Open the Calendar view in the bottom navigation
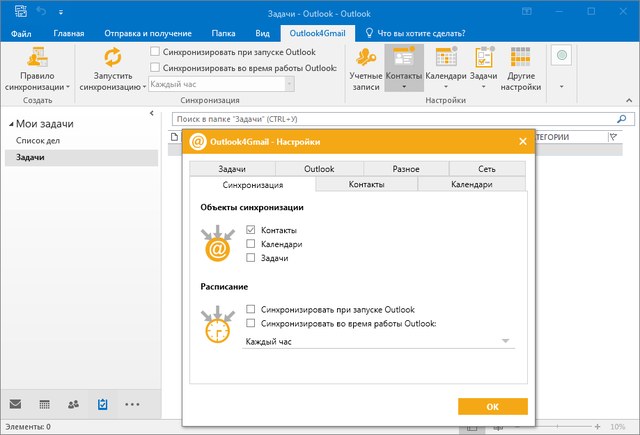Screen dimensions: 640x435 [45, 404]
